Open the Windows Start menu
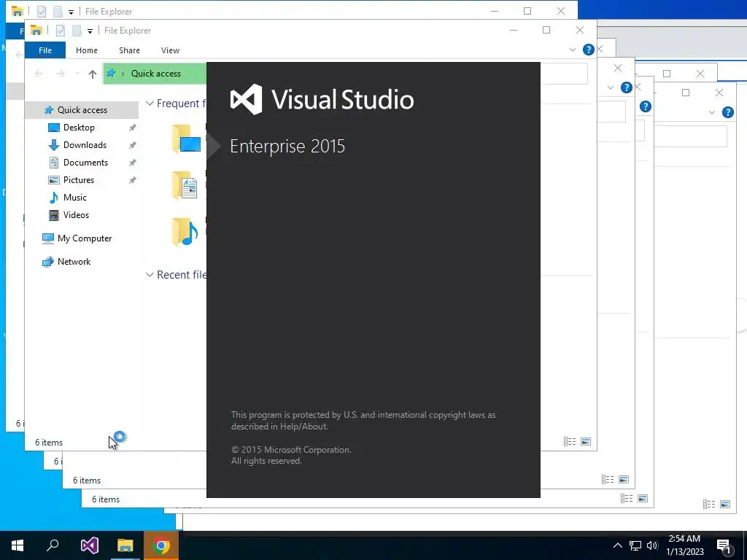The height and width of the screenshot is (560, 747). pos(18,545)
